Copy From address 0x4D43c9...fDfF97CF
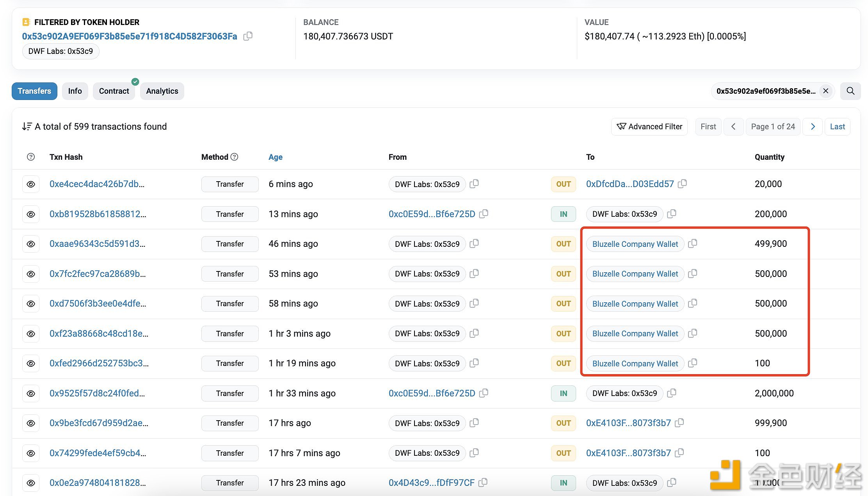 (483, 482)
